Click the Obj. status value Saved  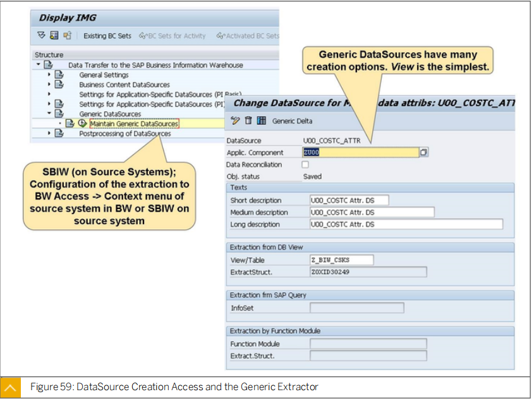coord(312,176)
